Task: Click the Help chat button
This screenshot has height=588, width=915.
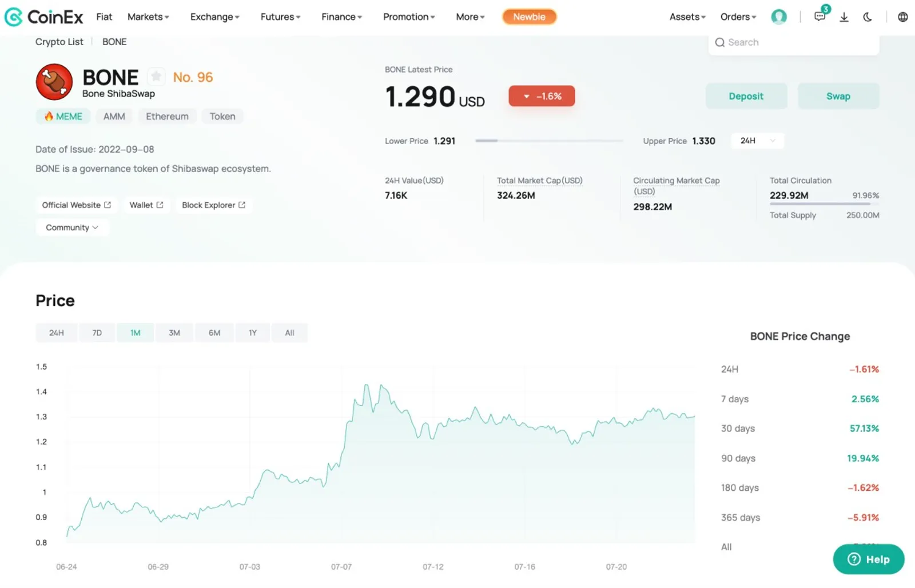Action: [x=868, y=559]
